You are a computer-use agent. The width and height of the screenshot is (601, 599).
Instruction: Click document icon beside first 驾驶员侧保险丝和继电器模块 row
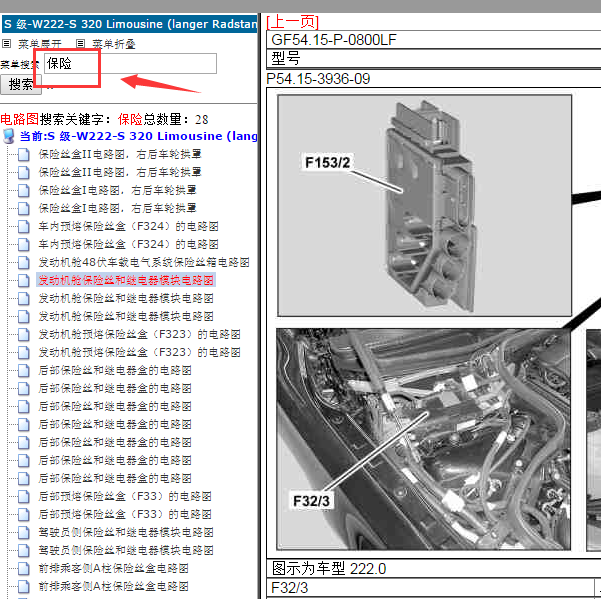[23, 533]
